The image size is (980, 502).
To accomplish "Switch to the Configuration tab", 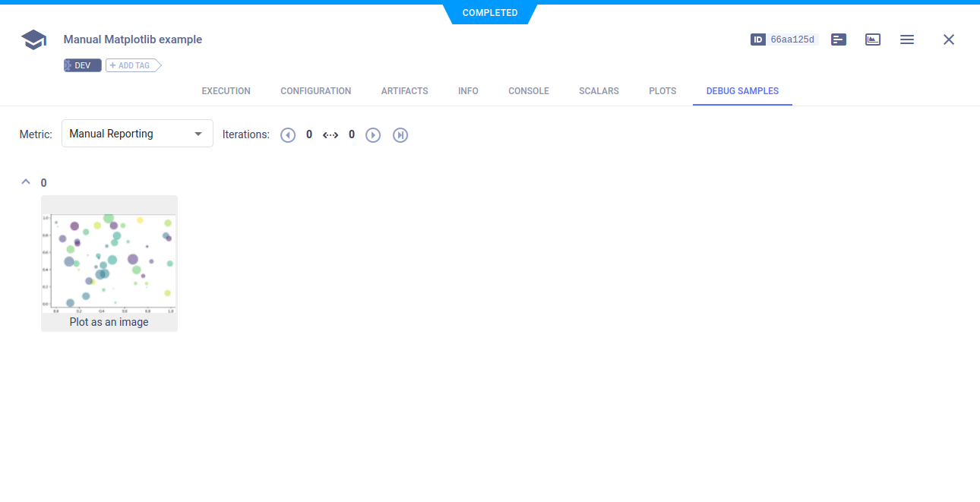I will [315, 91].
